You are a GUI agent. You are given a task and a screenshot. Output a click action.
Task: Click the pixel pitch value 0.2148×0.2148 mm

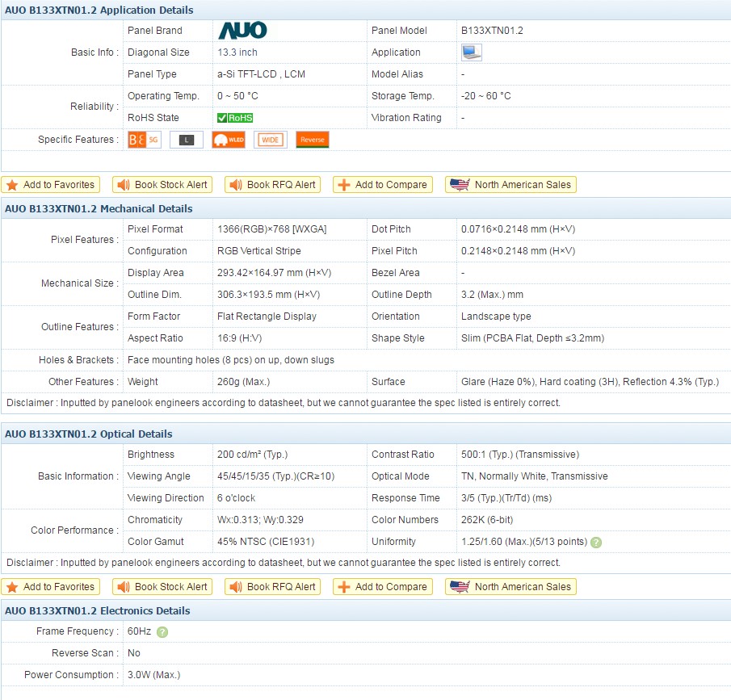pos(518,251)
